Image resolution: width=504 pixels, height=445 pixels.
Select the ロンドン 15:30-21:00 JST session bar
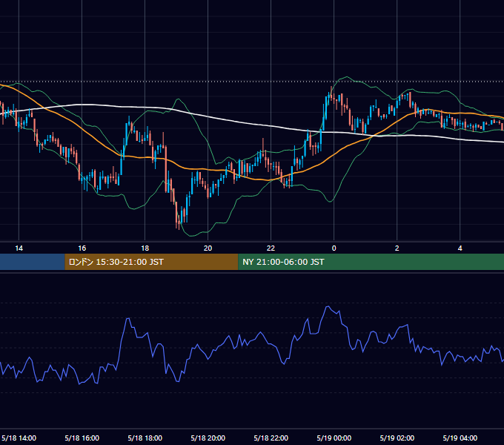point(151,262)
